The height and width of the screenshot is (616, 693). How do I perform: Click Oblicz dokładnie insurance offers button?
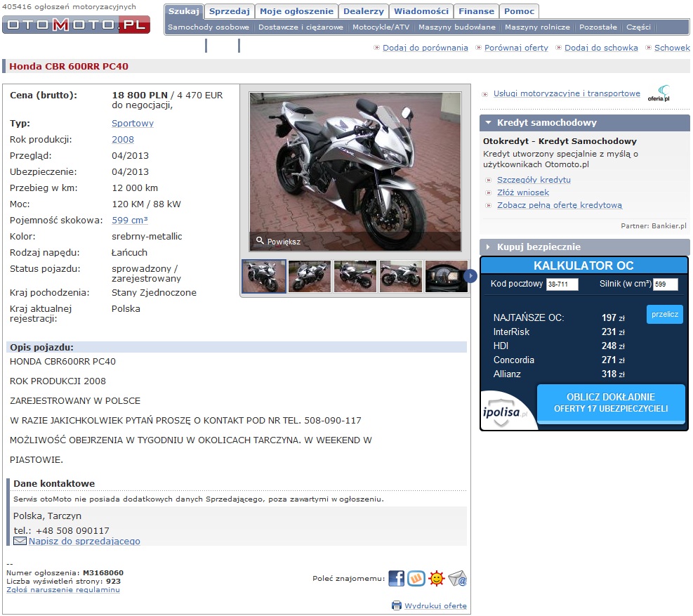click(610, 402)
